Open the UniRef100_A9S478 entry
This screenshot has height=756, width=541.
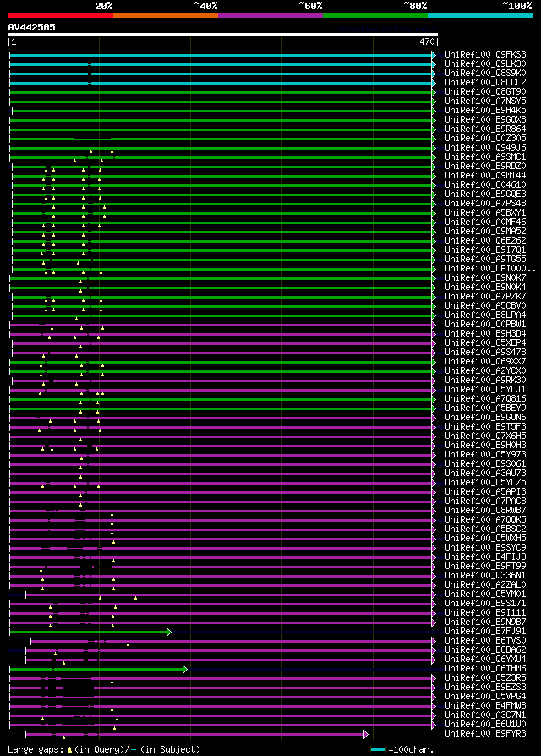(485, 352)
